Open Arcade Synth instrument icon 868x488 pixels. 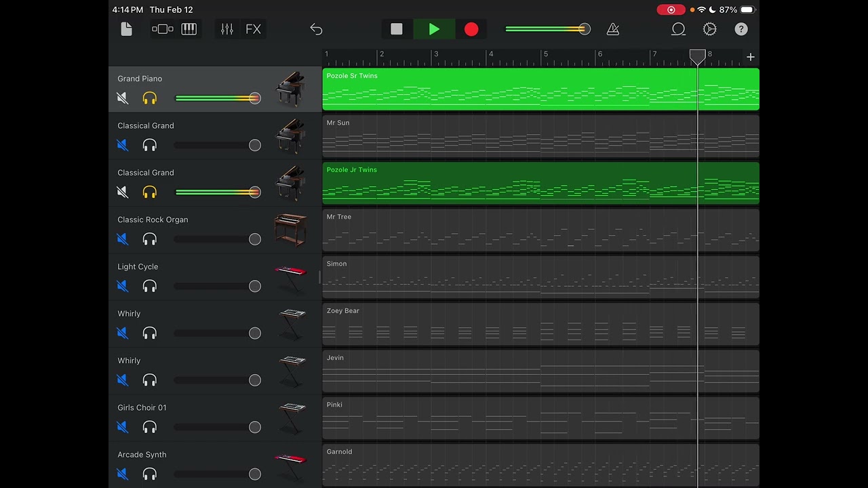[x=290, y=466]
